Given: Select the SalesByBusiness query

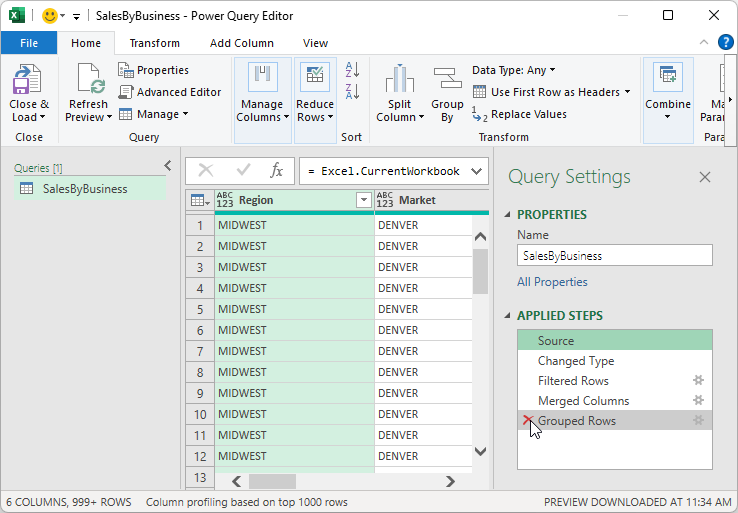Looking at the screenshot, I should coord(90,189).
